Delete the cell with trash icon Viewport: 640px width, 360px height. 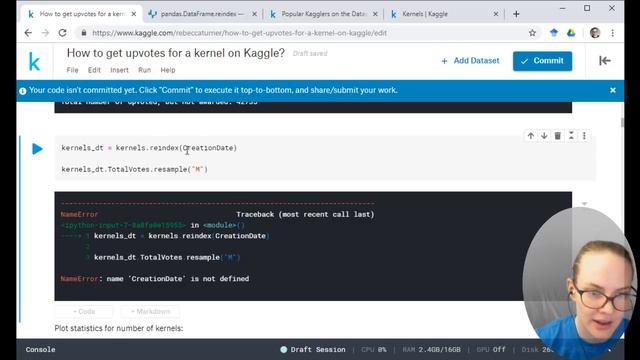[x=558, y=136]
